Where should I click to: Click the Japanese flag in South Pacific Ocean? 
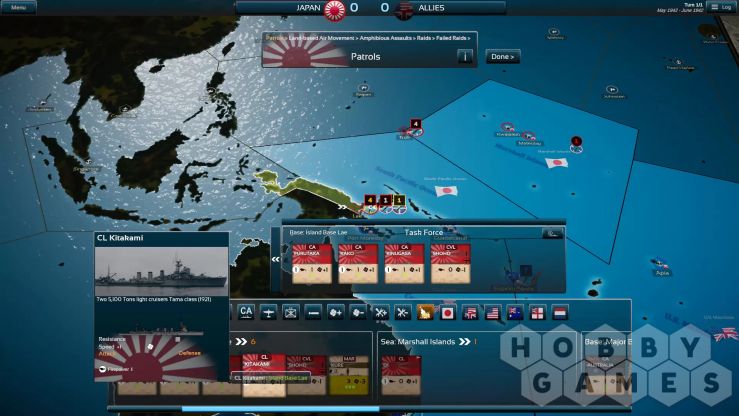(446, 191)
